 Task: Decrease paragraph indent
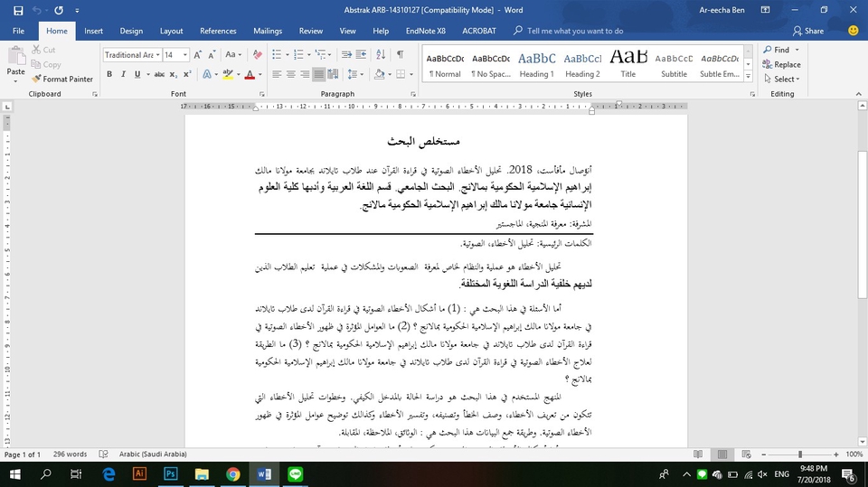tap(346, 54)
